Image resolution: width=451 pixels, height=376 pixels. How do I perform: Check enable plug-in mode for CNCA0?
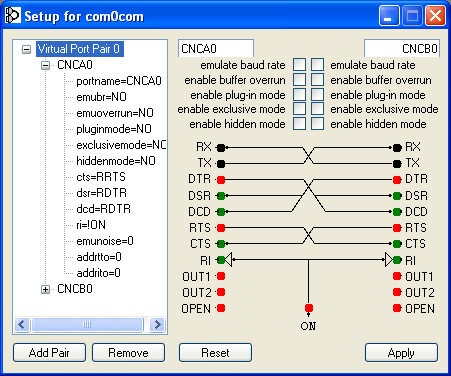click(299, 95)
